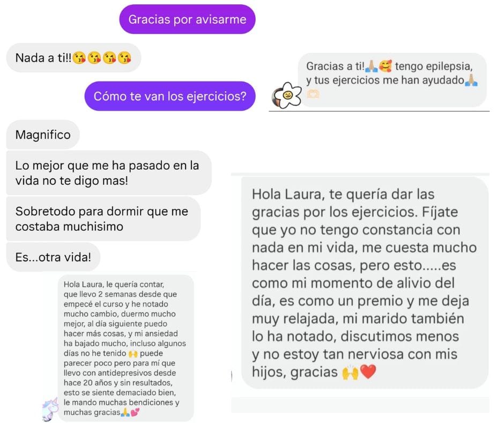Click the unicorn profile avatar
This screenshot has width=504, height=423.
(50, 409)
